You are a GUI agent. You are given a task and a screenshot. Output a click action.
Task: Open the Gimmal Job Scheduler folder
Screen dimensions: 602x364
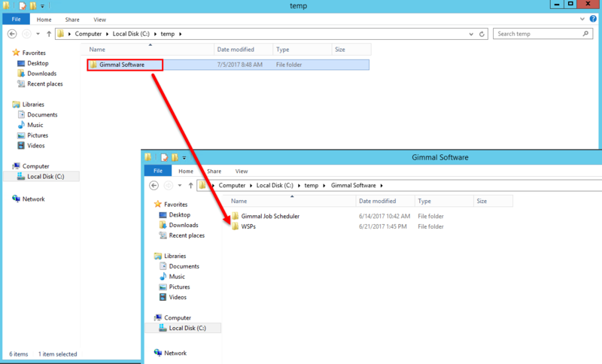point(269,216)
